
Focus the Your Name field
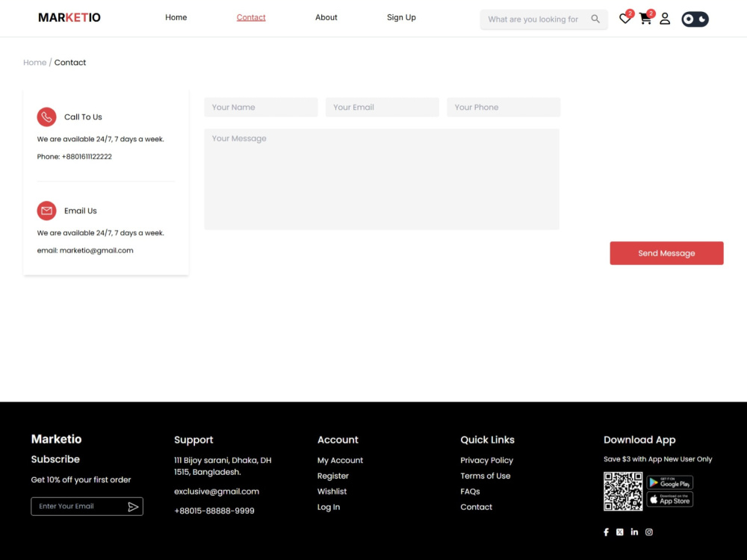coord(261,107)
